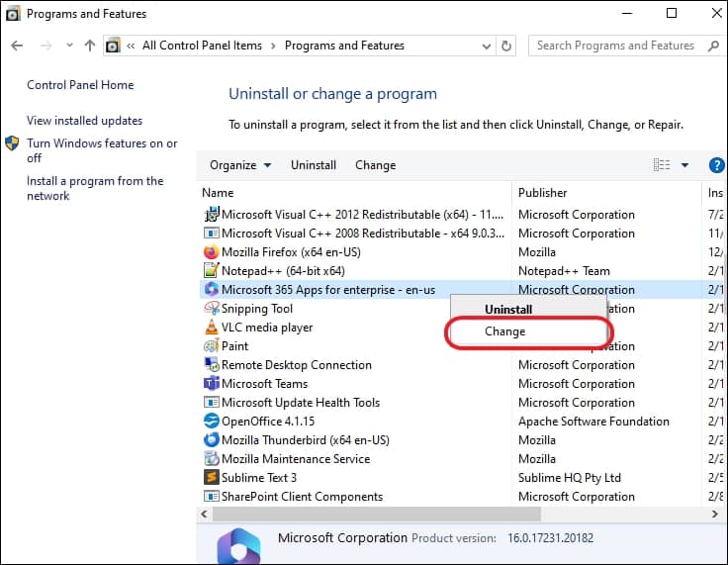
Task: Click the horizontal scrollbar left arrow
Action: click(x=204, y=514)
